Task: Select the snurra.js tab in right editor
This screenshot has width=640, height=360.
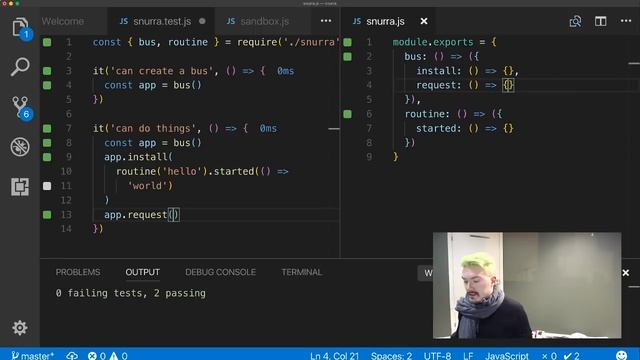Action: click(385, 21)
